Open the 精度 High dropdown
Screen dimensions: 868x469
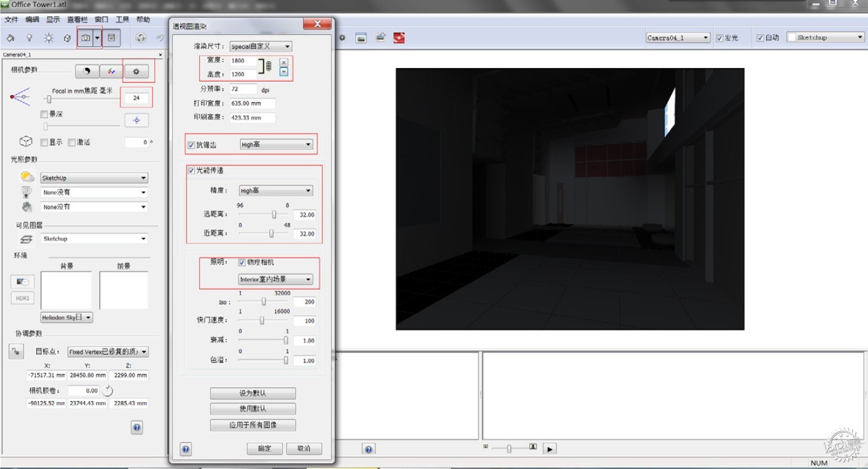coord(276,191)
